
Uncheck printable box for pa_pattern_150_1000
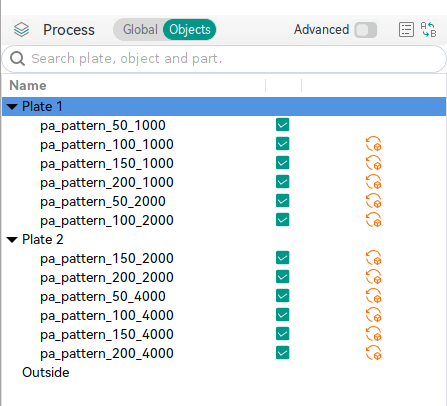(282, 163)
